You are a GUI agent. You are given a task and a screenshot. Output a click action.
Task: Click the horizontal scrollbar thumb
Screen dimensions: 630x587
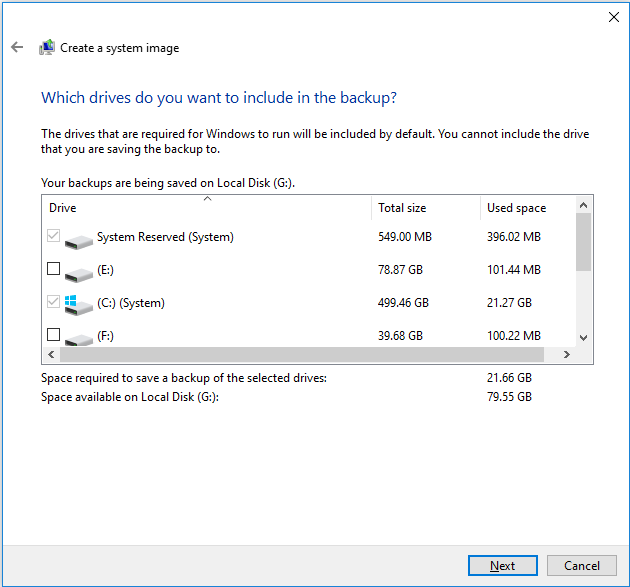(x=302, y=354)
